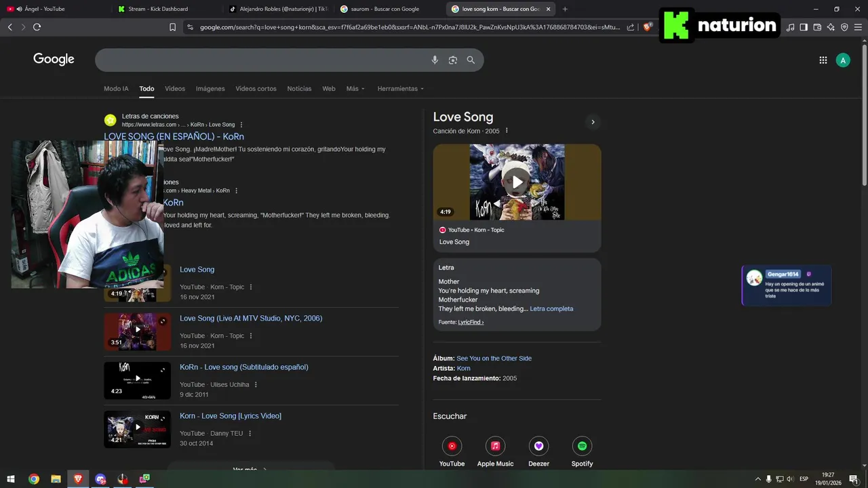Screen dimensions: 868x488
Task: Reload the page with the refresh icon
Action: [37, 27]
